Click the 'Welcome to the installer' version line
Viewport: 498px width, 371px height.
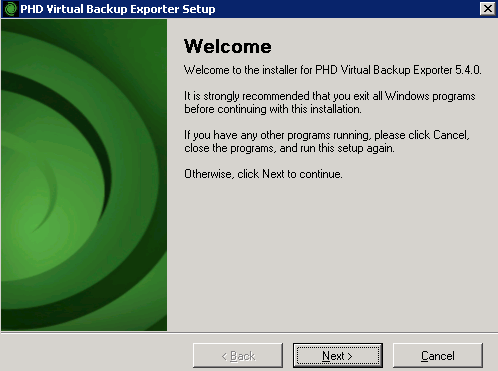[x=333, y=70]
